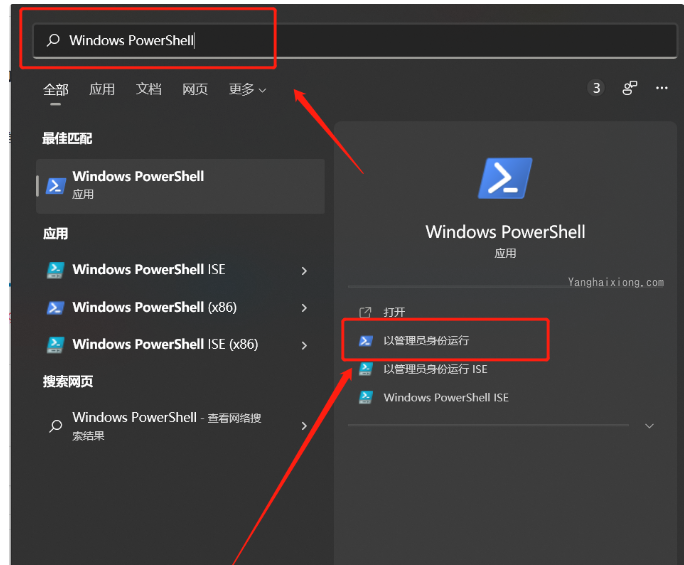Click details pane Windows PowerShell ISE icon
Screen dimensions: 684x565
[366, 397]
